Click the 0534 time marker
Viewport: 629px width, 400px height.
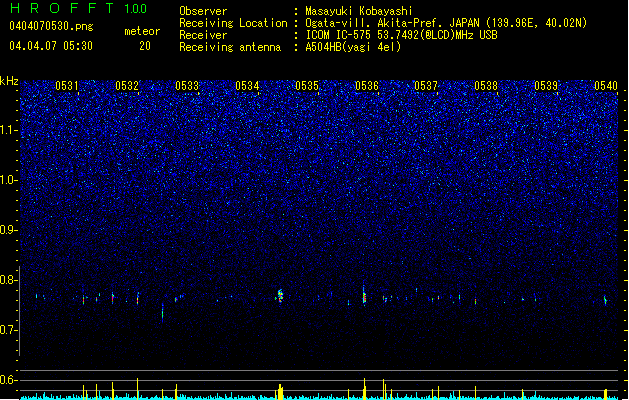[247, 86]
